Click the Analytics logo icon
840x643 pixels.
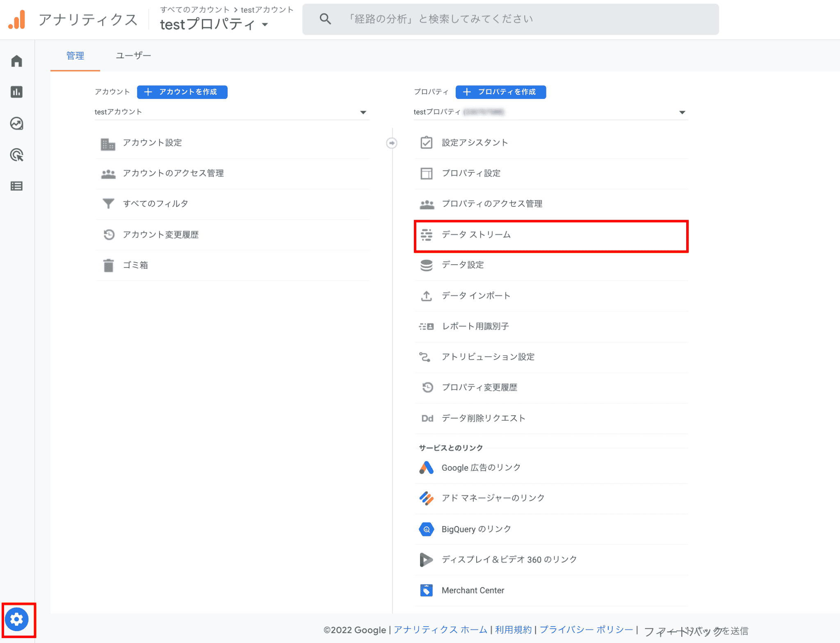click(x=17, y=19)
